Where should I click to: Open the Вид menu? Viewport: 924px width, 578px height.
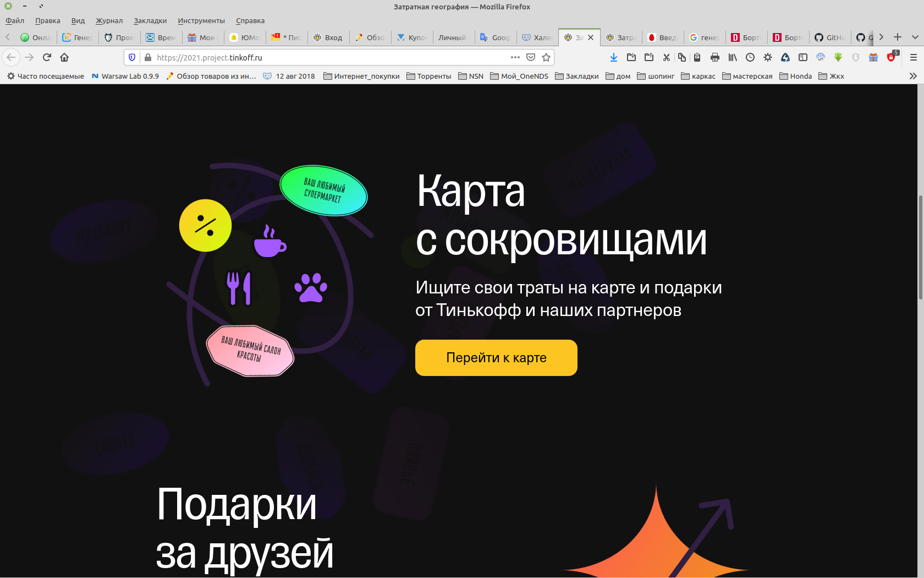[78, 21]
